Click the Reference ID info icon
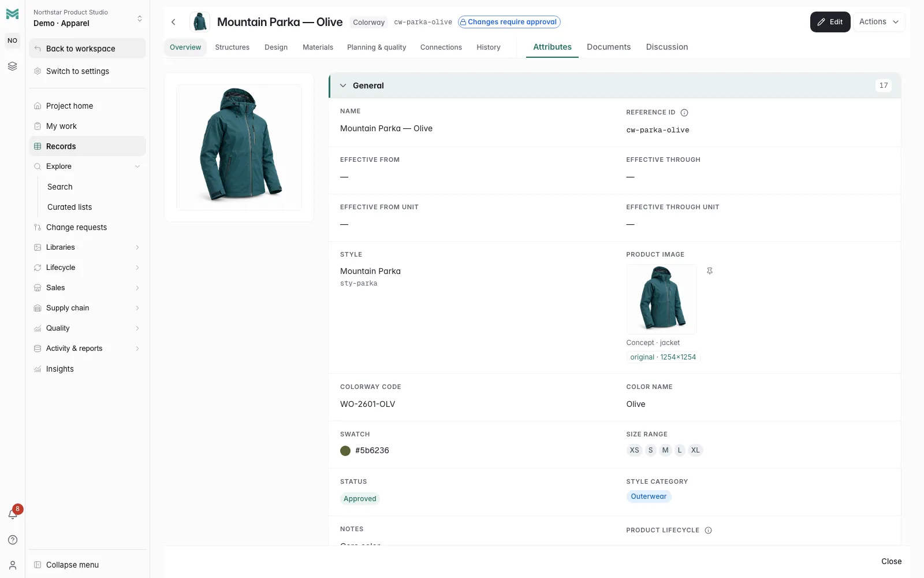This screenshot has height=578, width=924. click(x=684, y=113)
